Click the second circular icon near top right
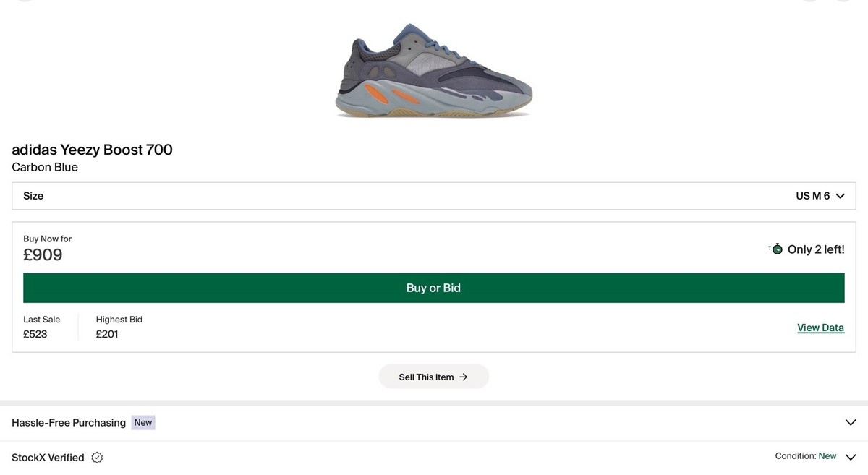Viewport: 868px width, 475px height. click(x=809, y=1)
